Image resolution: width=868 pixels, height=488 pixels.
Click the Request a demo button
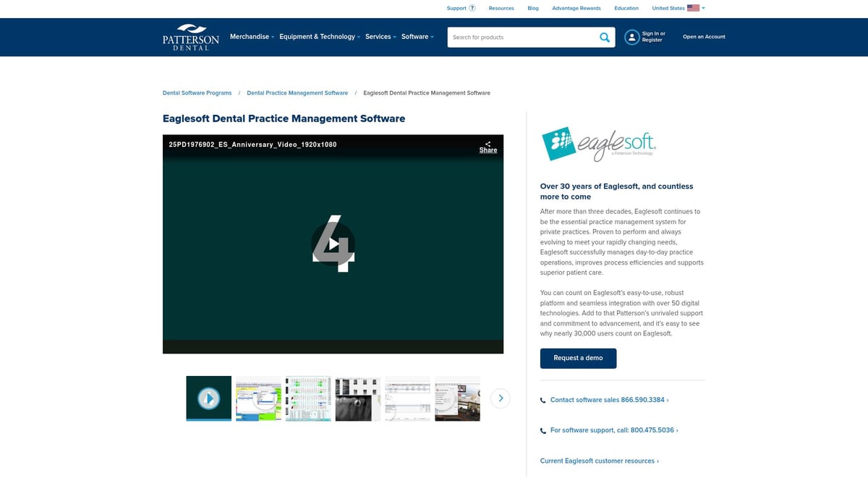click(x=578, y=358)
